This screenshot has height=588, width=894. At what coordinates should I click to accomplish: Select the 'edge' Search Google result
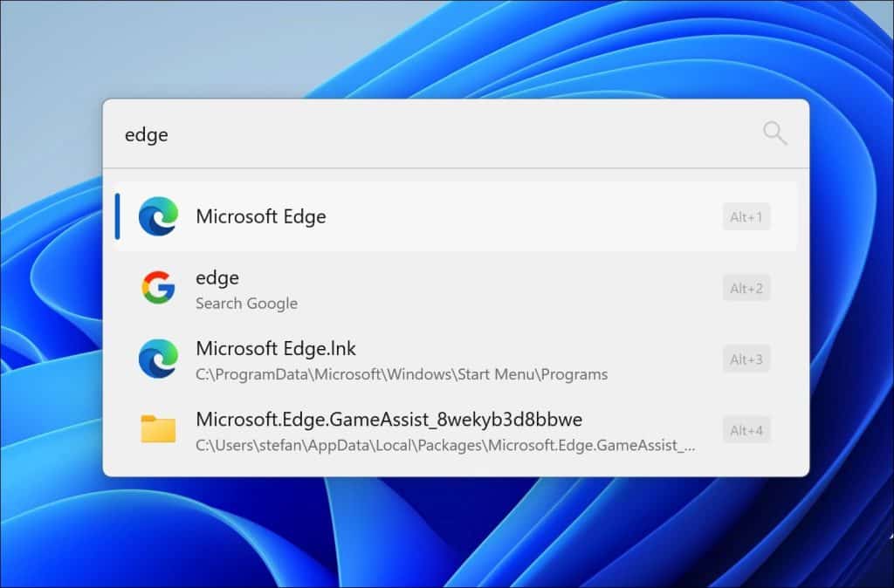pos(456,288)
